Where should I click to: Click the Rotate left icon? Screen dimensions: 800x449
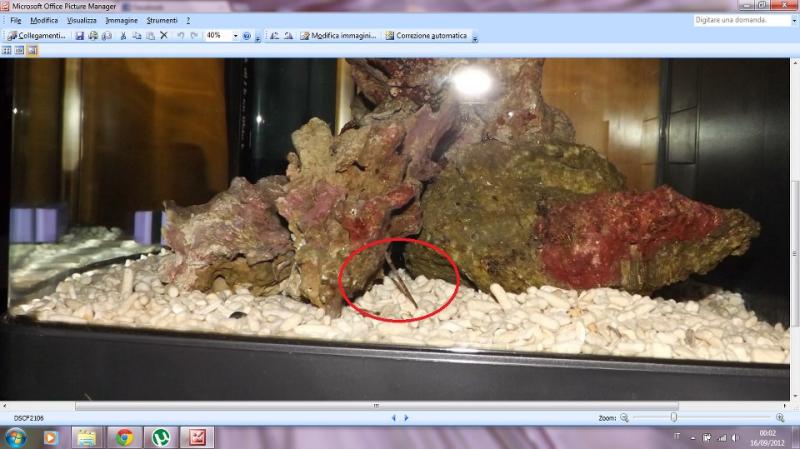tap(274, 36)
